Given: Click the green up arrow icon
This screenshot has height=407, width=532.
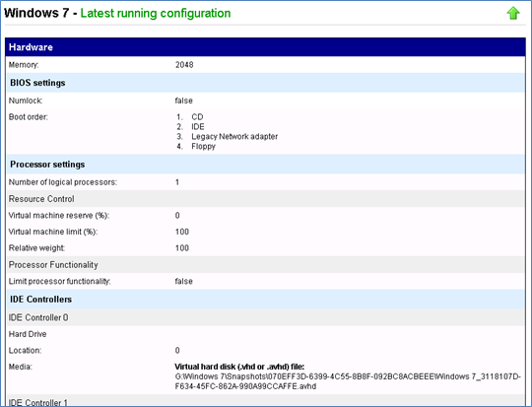Looking at the screenshot, I should [x=513, y=13].
